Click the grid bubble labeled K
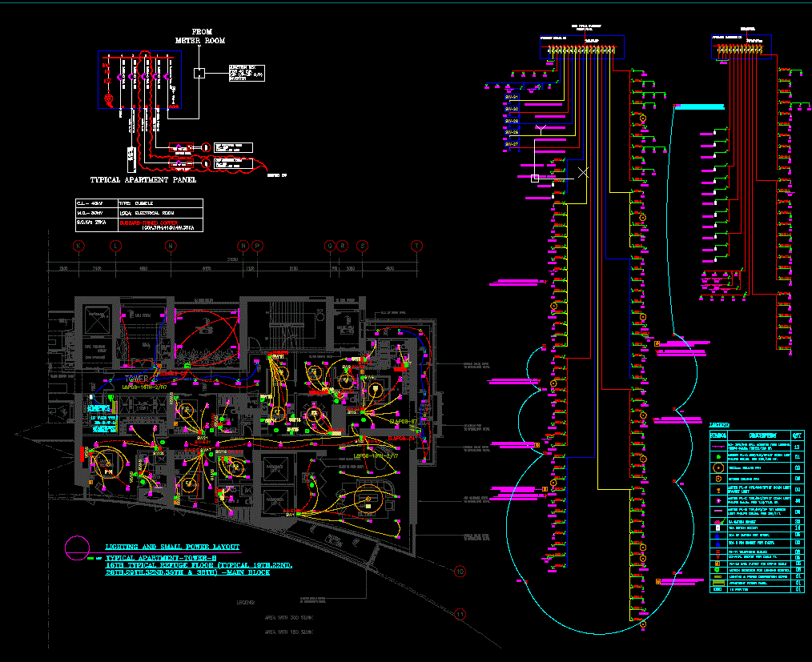The image size is (812, 662). [x=78, y=246]
